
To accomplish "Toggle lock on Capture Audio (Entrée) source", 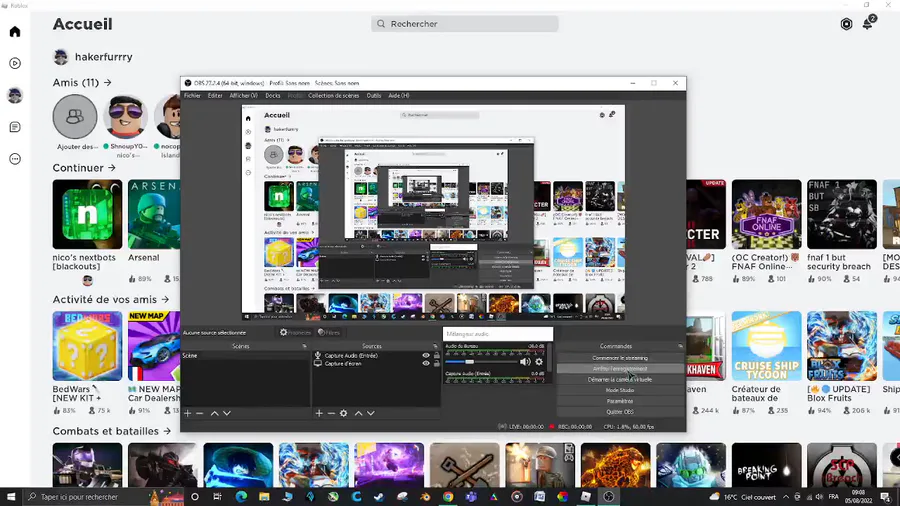I will [x=436, y=356].
